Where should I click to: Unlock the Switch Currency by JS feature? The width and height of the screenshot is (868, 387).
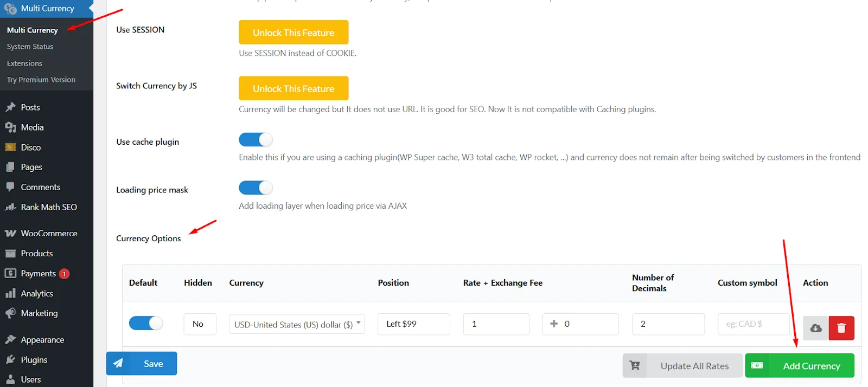[293, 88]
